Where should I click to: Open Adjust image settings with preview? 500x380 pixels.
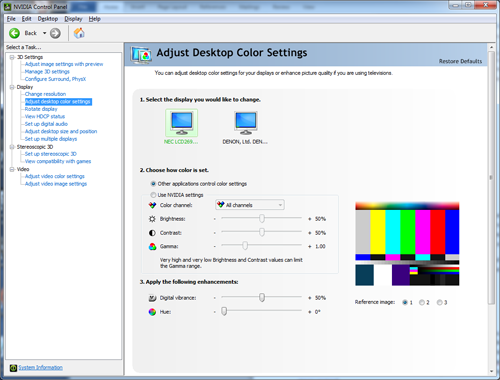click(64, 64)
